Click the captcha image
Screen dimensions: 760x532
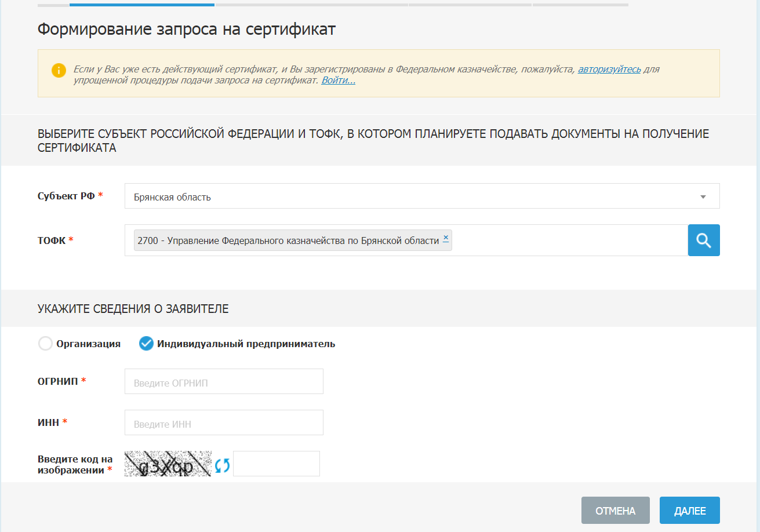click(x=168, y=464)
